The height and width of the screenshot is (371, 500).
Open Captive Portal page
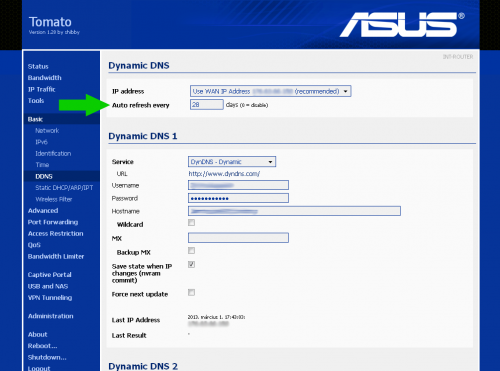coord(50,275)
